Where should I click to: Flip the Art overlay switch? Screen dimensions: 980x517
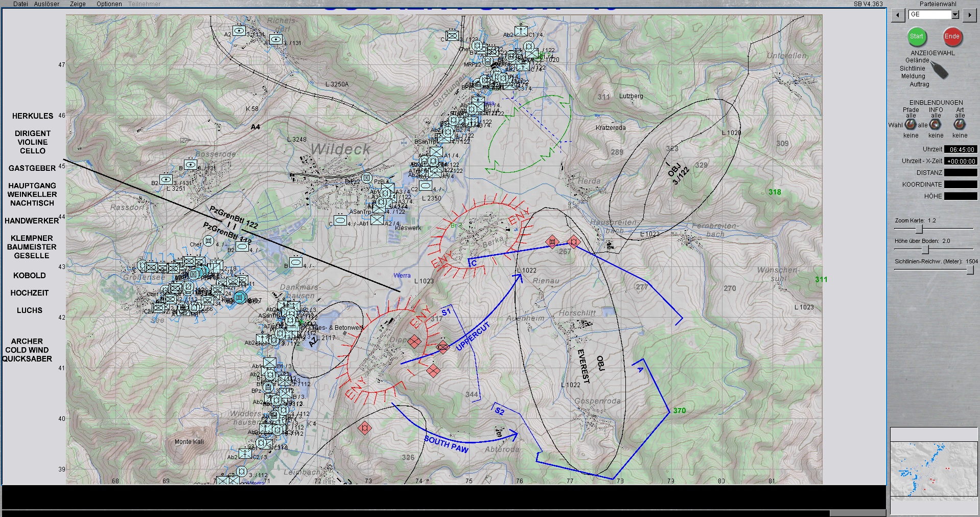tap(960, 124)
